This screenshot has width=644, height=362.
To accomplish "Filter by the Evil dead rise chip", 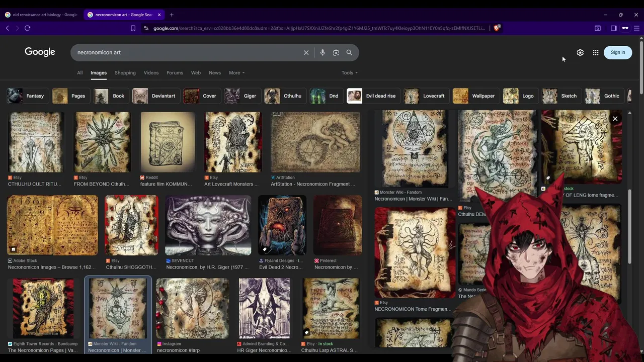I will coord(373,96).
